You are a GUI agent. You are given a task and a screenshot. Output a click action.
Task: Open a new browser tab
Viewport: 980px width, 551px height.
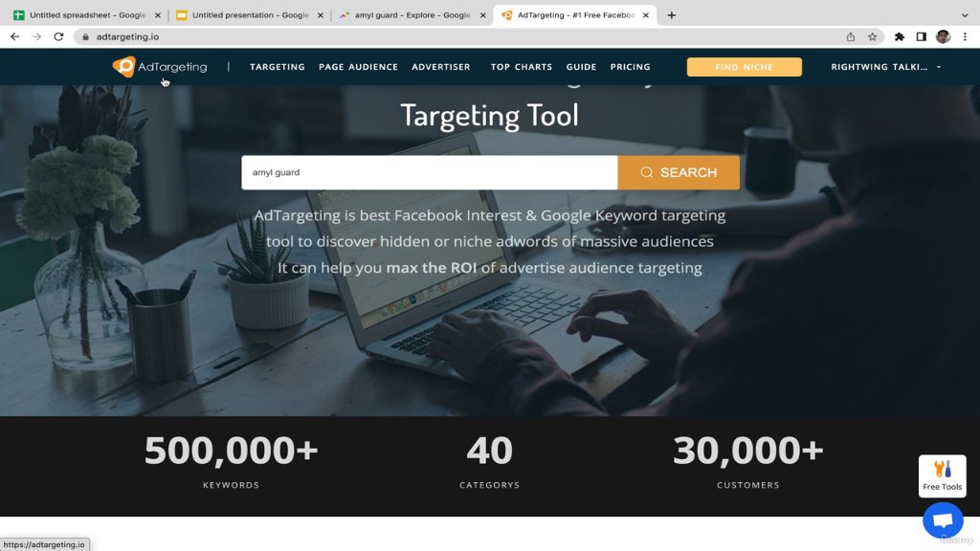tap(671, 15)
